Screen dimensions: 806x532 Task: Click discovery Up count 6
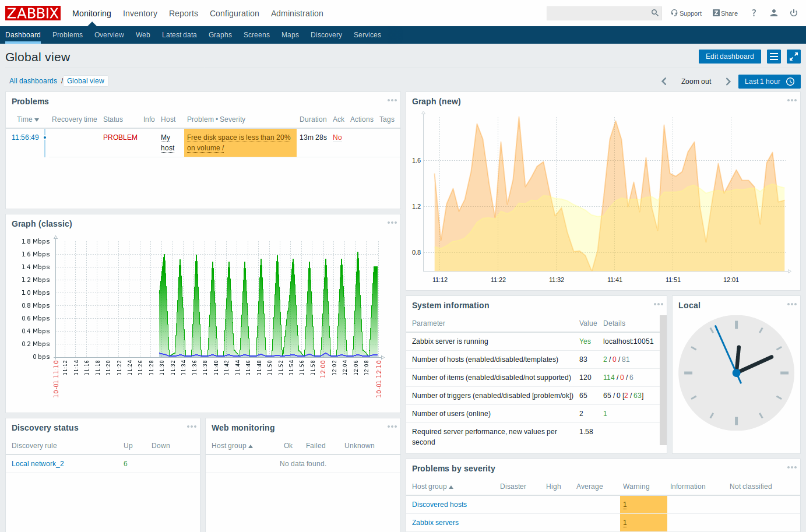tap(125, 464)
